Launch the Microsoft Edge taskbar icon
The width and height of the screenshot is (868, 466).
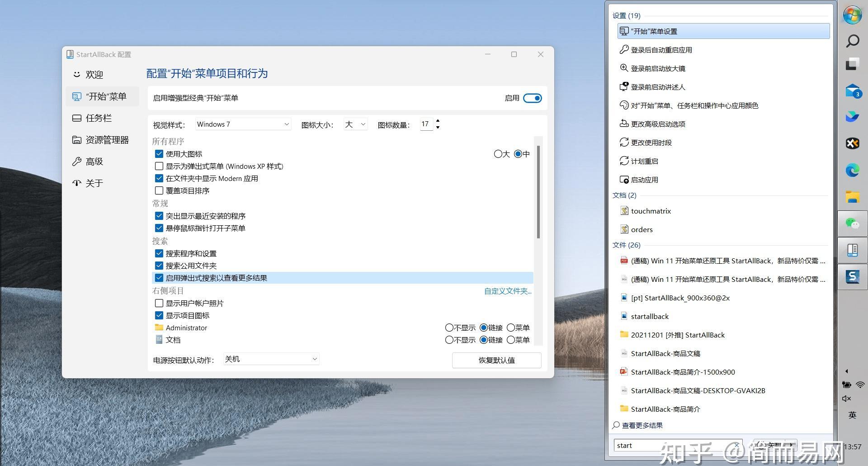point(852,170)
